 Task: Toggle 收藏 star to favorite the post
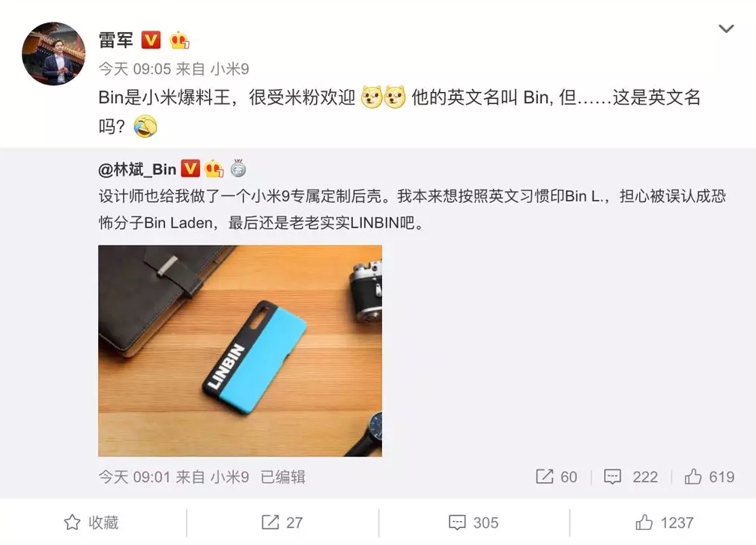91,523
